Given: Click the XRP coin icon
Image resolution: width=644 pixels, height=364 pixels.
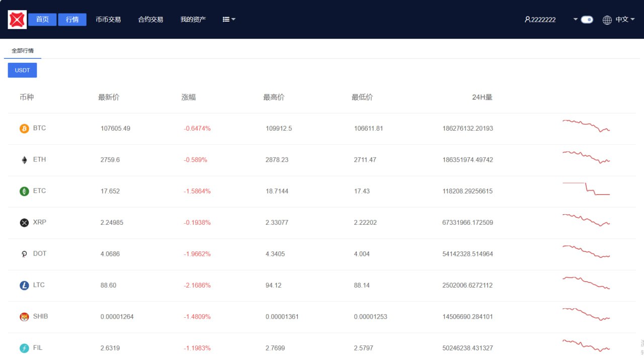Looking at the screenshot, I should [24, 223].
